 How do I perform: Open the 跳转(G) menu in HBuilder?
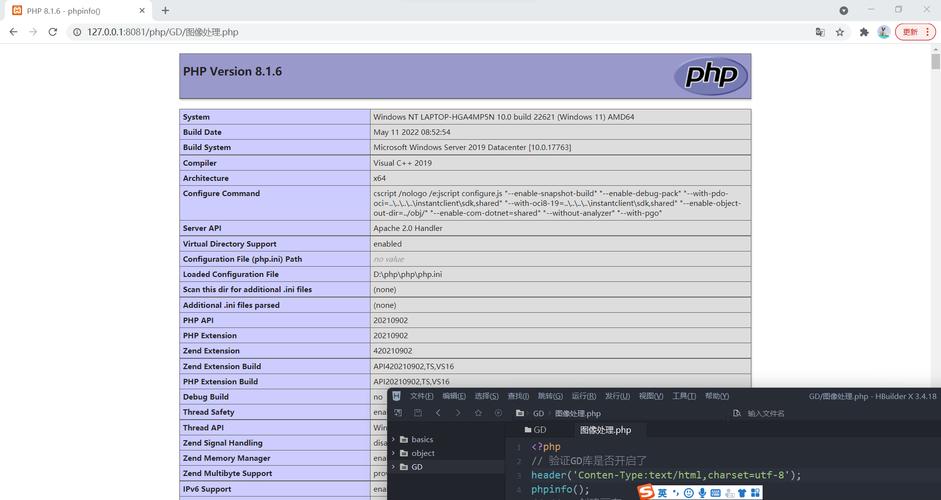click(550, 396)
